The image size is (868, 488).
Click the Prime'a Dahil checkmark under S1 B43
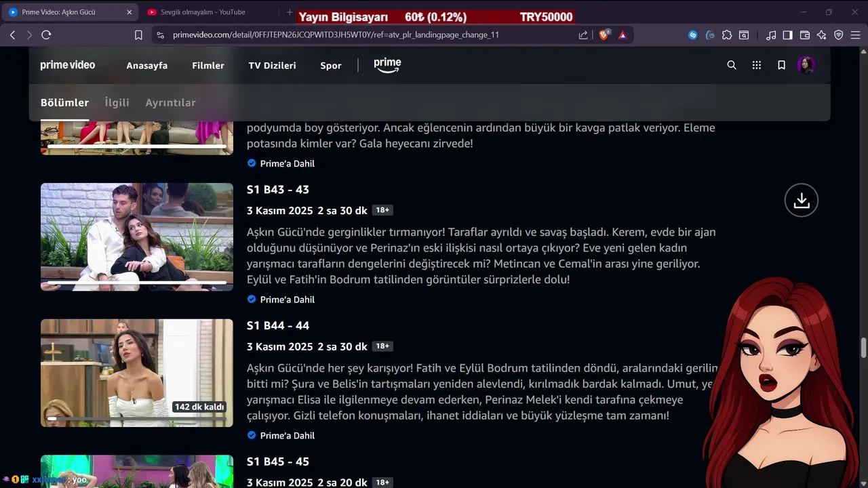click(x=252, y=299)
